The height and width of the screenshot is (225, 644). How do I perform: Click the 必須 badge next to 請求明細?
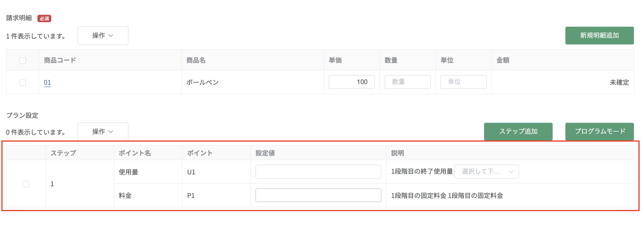tap(44, 18)
